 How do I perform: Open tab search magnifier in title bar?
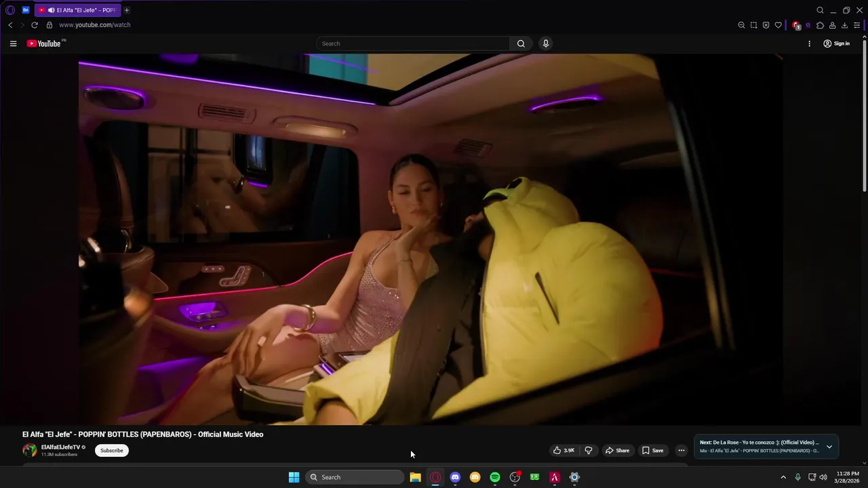point(820,10)
